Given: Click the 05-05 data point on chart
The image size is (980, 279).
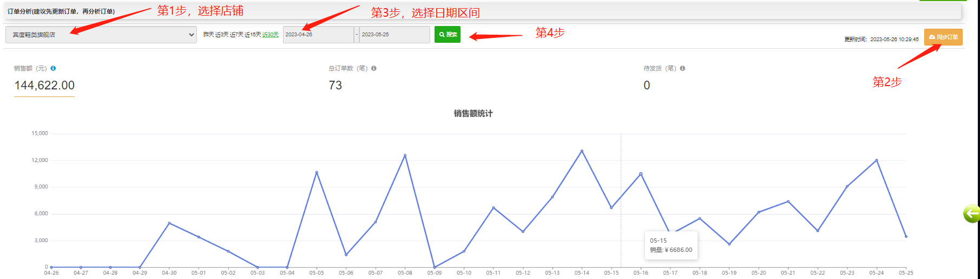Looking at the screenshot, I should click(x=317, y=172).
